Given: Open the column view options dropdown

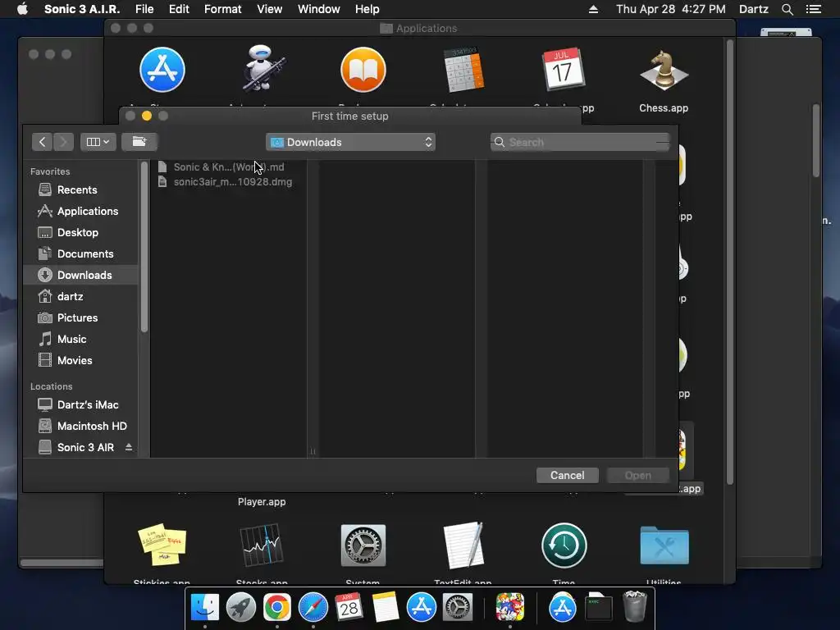Looking at the screenshot, I should [98, 142].
